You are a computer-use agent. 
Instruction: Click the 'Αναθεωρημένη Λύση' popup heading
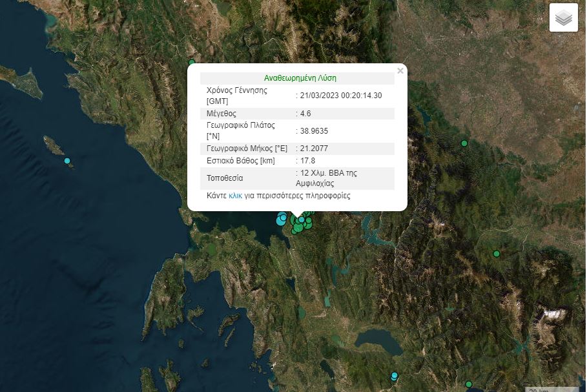(300, 77)
